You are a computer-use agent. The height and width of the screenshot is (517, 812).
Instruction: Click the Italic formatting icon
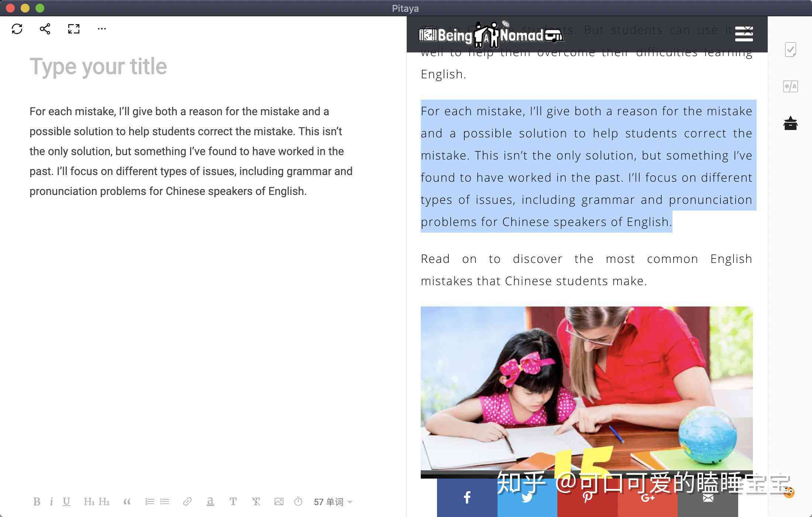52,501
